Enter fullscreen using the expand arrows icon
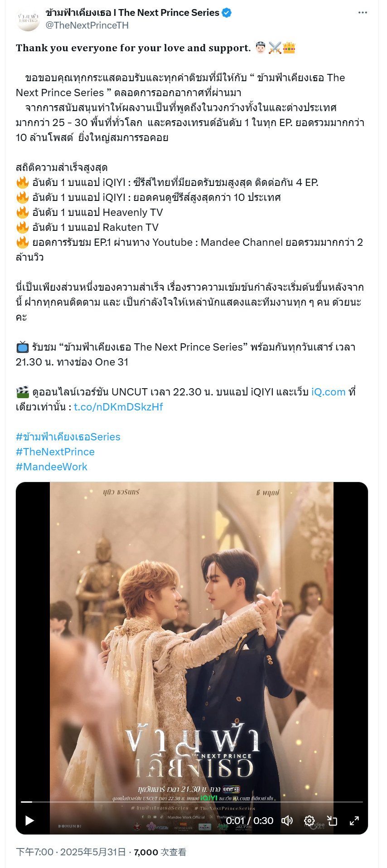 click(354, 820)
